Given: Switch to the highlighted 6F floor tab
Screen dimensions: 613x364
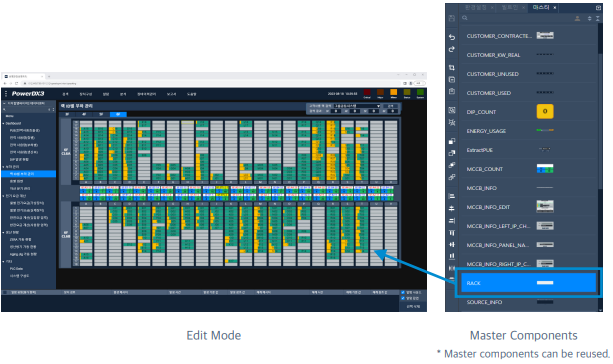Looking at the screenshot, I should [x=118, y=115].
